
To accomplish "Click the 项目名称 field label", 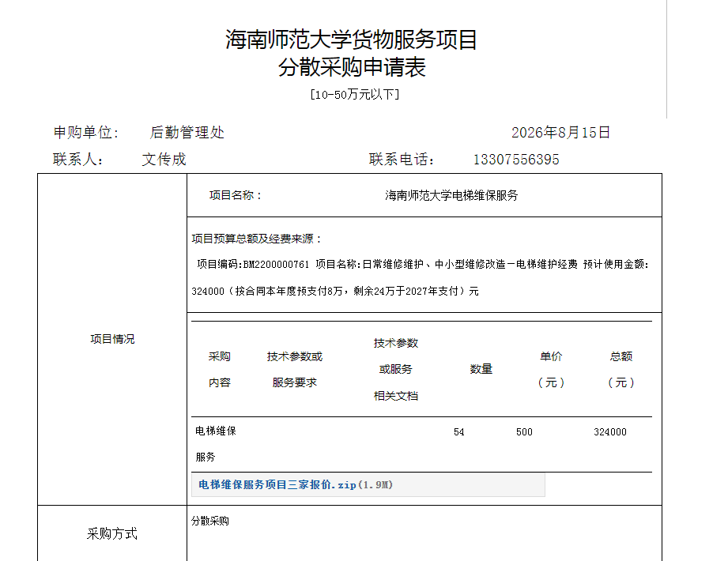I will pyautogui.click(x=236, y=195).
